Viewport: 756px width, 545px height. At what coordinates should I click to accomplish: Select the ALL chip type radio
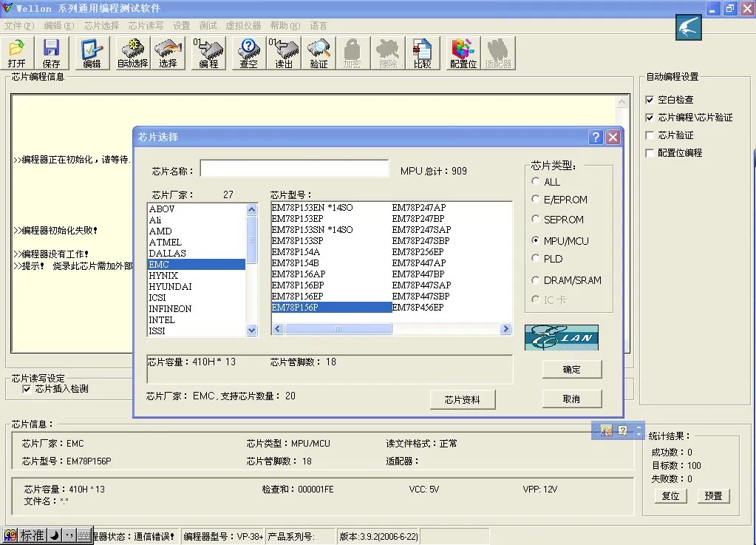click(x=535, y=181)
